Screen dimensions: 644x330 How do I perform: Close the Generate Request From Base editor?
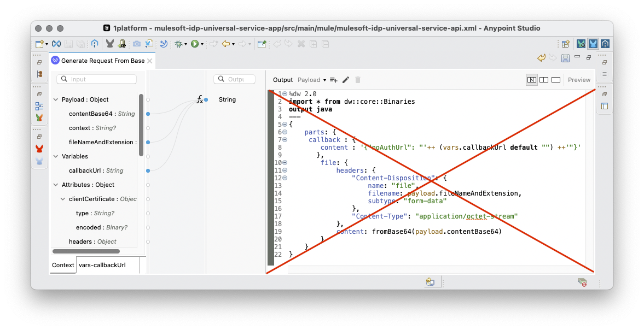pyautogui.click(x=150, y=61)
